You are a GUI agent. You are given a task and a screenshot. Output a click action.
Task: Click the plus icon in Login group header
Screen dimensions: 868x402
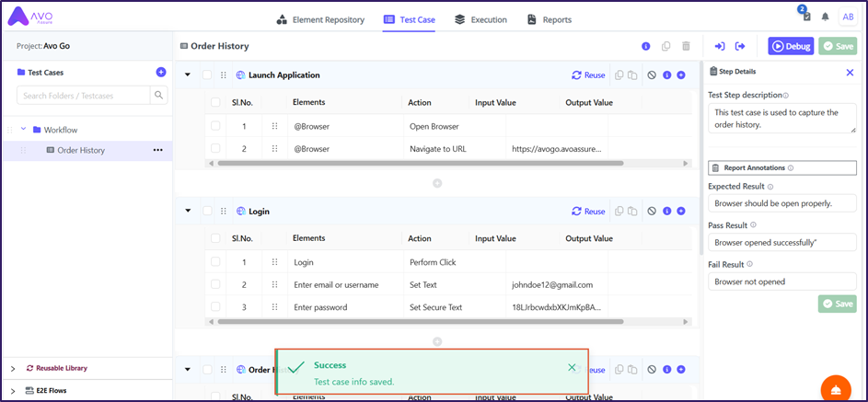[681, 212]
